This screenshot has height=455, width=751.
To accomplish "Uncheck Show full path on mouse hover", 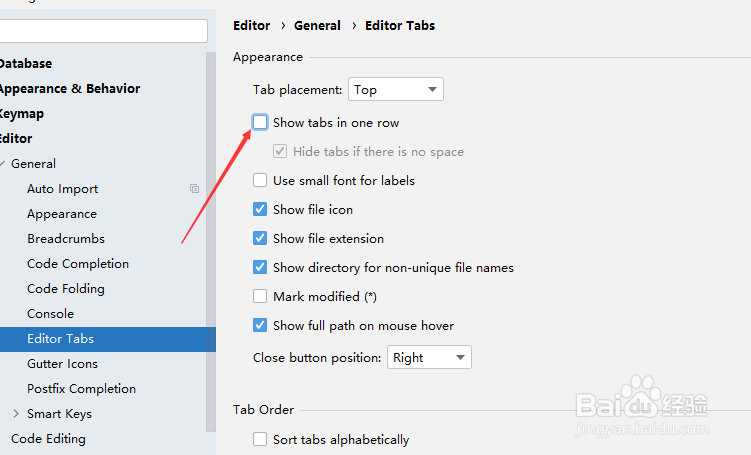I will click(260, 326).
